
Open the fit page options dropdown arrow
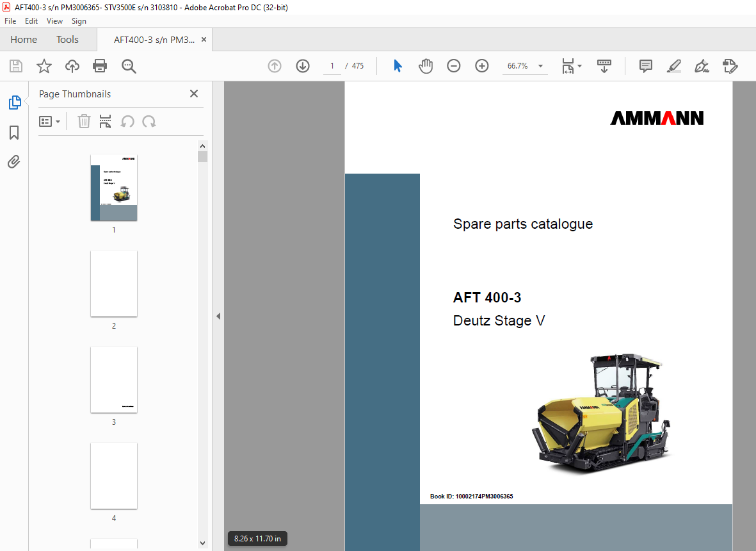point(579,66)
